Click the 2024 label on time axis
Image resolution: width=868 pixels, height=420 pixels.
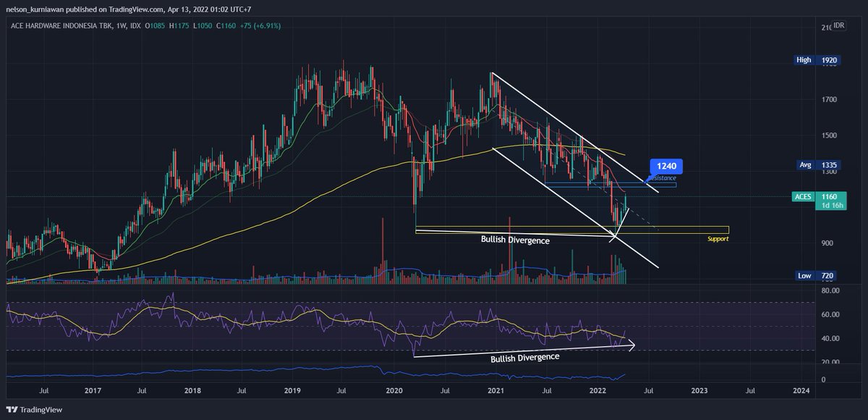pos(801,390)
